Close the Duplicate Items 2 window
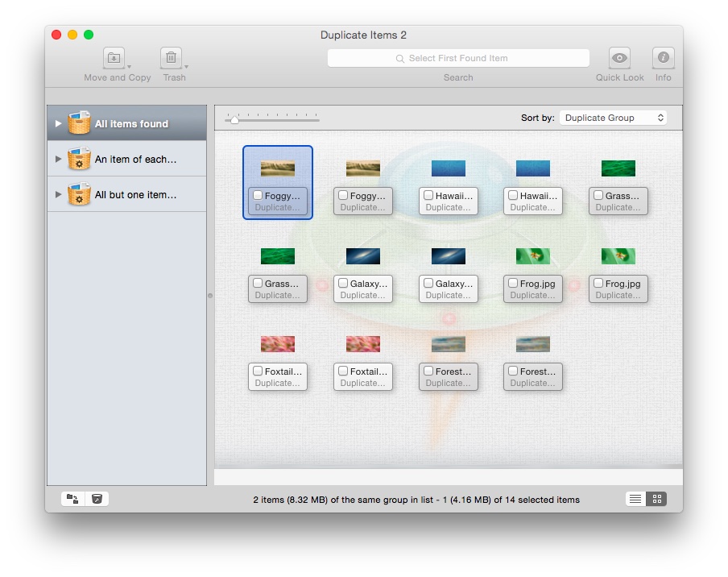Image resolution: width=728 pixels, height=577 pixels. click(x=56, y=35)
